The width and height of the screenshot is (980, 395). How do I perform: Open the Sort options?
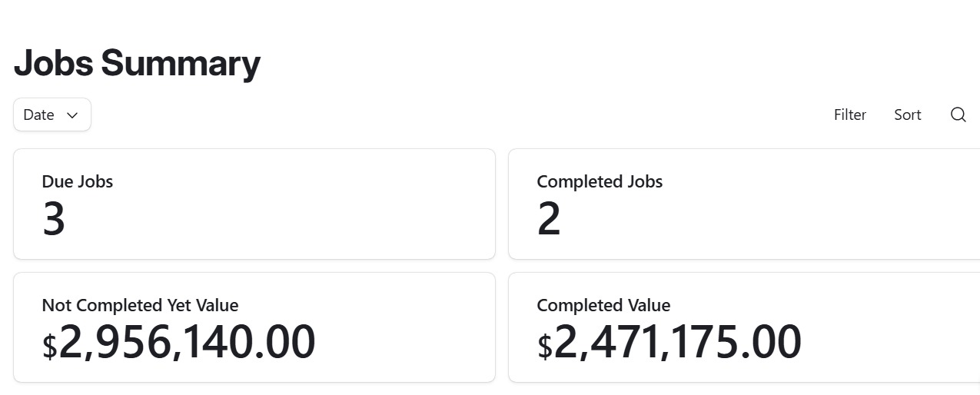click(x=907, y=115)
